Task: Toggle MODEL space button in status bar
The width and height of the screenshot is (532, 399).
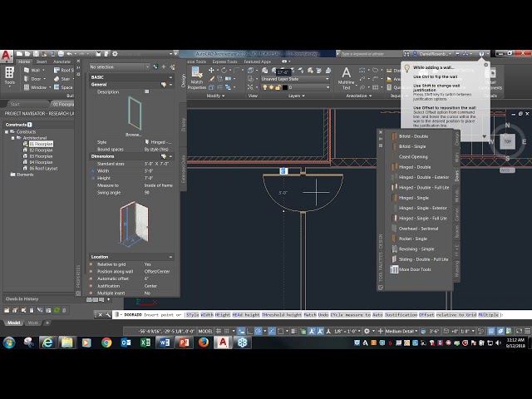Action: (x=205, y=331)
